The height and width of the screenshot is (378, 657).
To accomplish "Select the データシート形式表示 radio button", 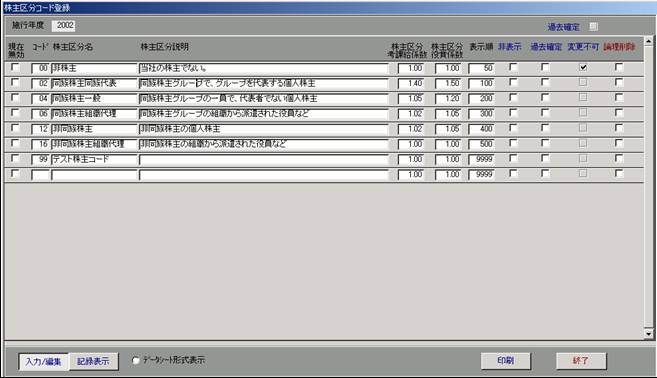I will pyautogui.click(x=136, y=360).
